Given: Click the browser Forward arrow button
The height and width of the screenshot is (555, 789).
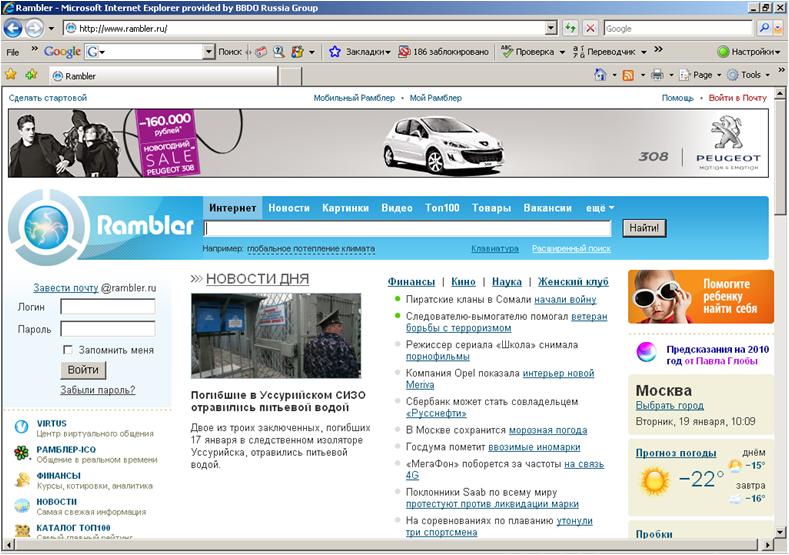Looking at the screenshot, I should (x=34, y=28).
